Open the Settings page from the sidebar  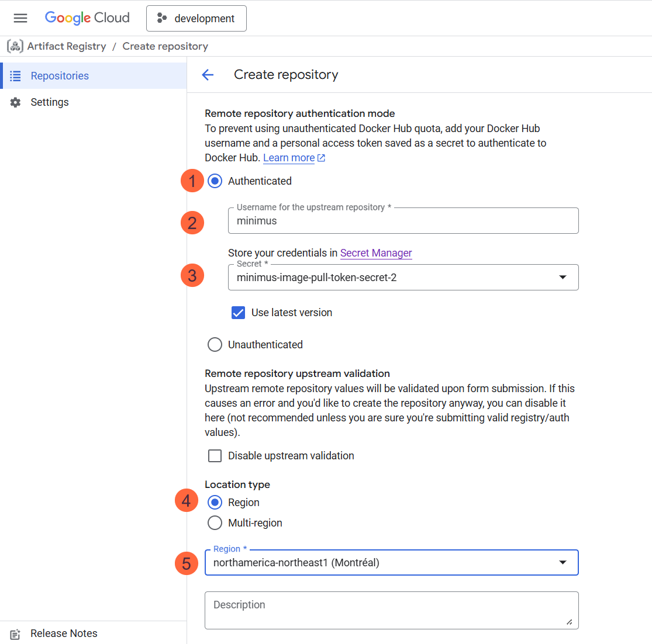click(x=50, y=102)
